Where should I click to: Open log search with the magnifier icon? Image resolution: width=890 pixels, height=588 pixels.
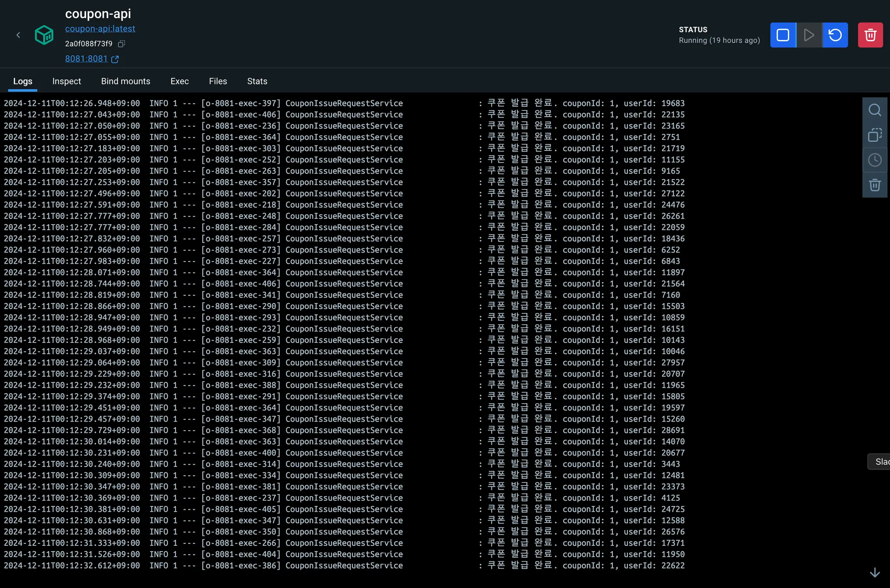874,110
